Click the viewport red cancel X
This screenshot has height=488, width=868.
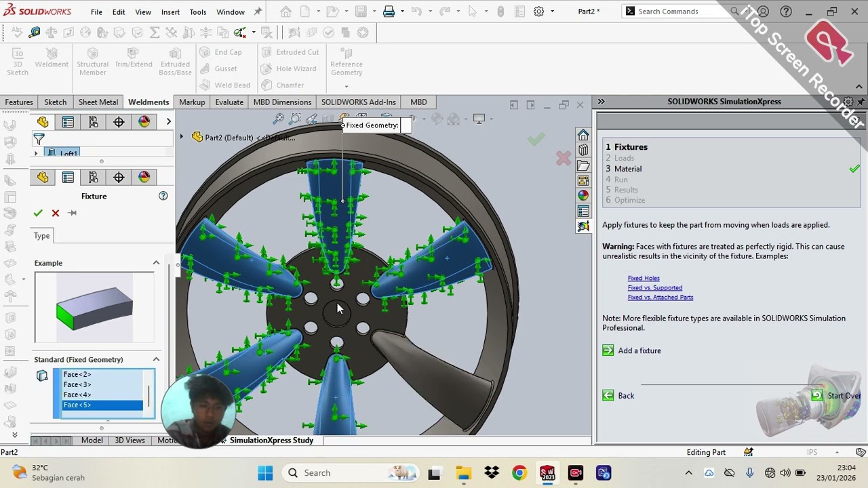click(x=563, y=159)
